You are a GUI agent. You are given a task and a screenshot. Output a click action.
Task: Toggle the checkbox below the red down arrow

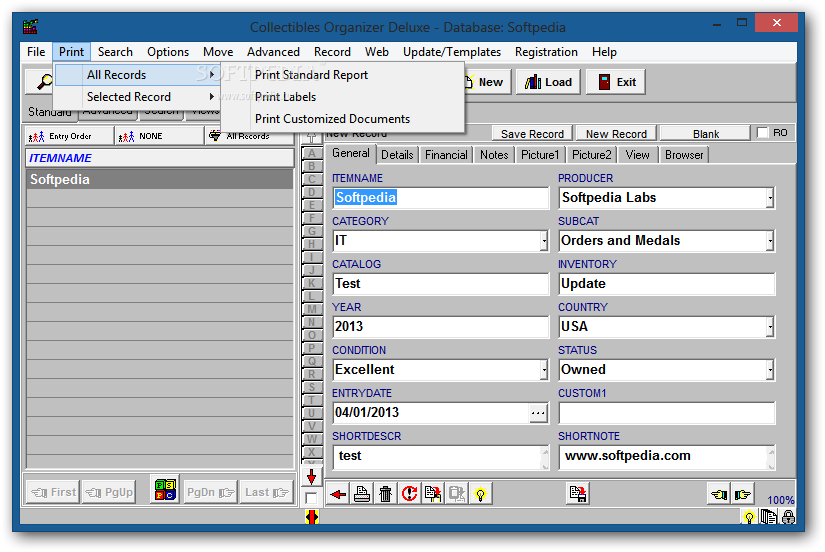coord(311,498)
